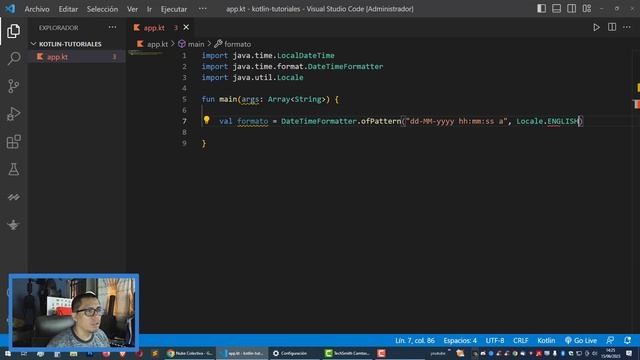Screen dimensions: 640x360
Task: Click line number 5 in gutter
Action: click(x=184, y=99)
